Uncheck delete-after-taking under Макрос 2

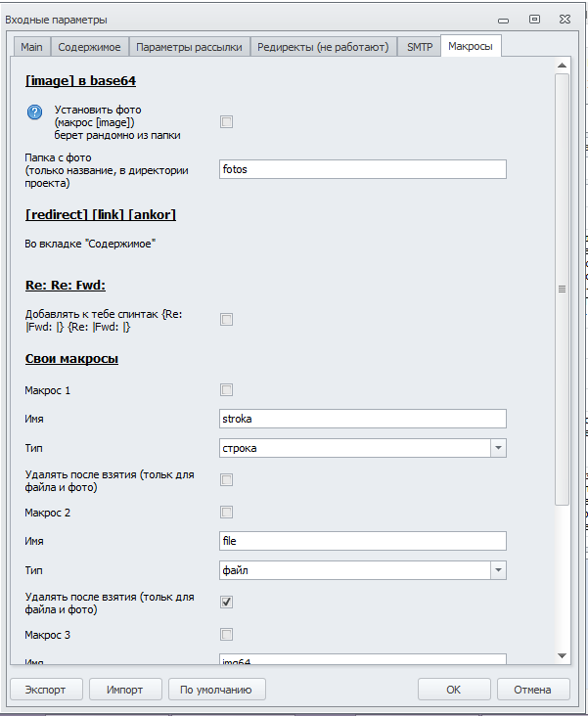coord(227,602)
